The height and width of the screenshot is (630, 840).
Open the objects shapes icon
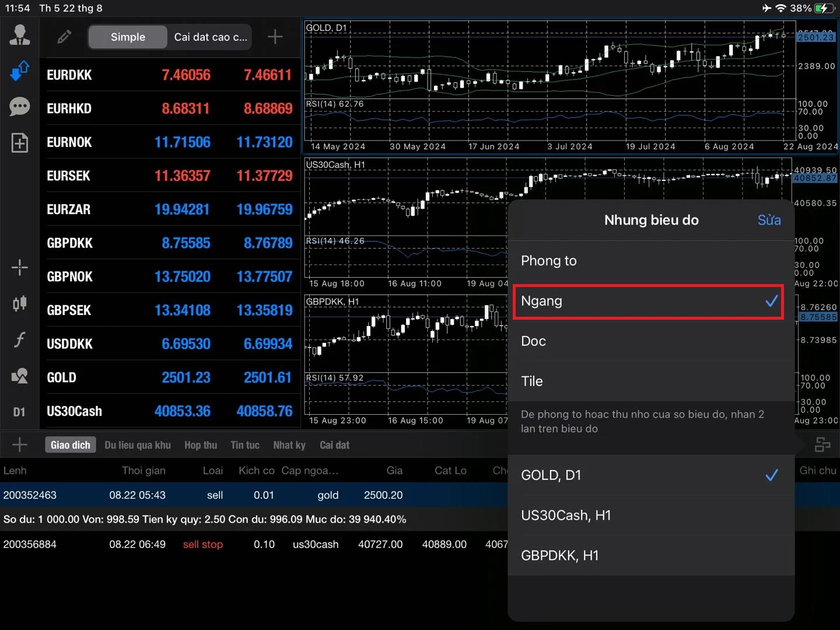[x=20, y=376]
